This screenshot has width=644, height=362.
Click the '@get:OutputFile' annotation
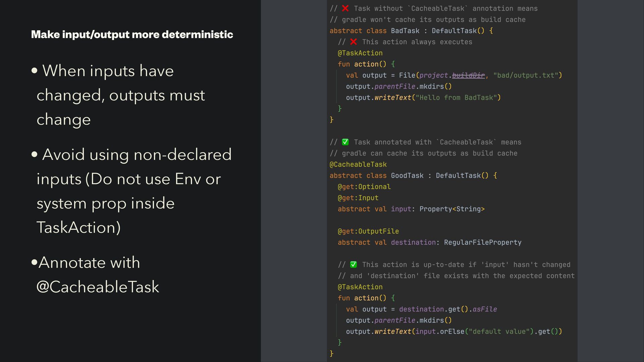click(x=368, y=231)
